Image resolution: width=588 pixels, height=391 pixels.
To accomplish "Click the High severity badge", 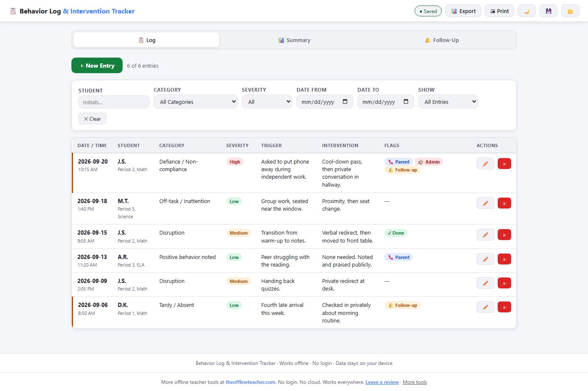I will 235,162.
